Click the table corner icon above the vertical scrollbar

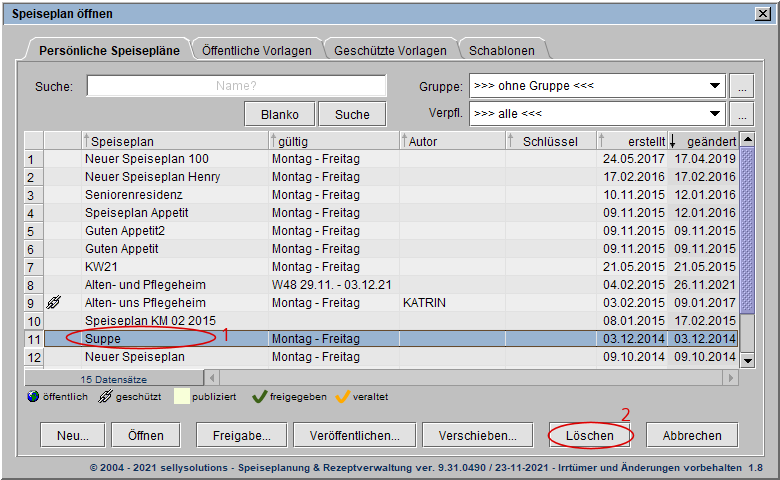point(746,140)
